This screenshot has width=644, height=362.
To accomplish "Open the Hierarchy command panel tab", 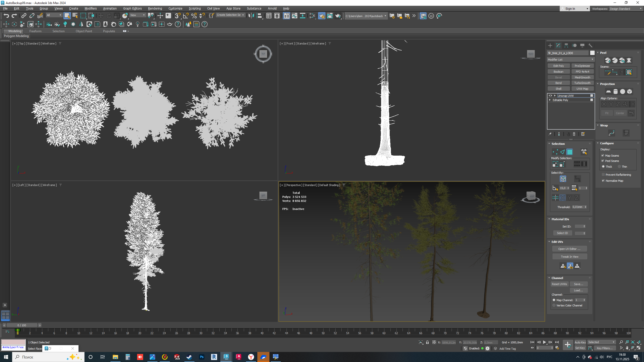I will tap(566, 46).
